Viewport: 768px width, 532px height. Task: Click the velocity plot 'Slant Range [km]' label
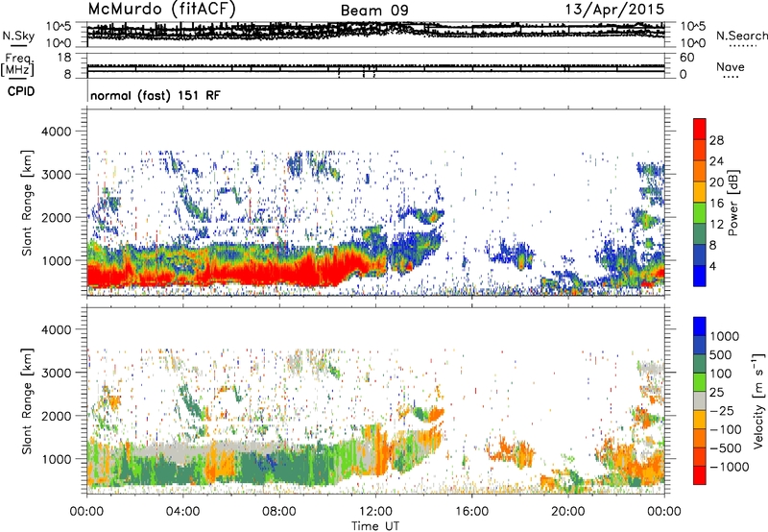coord(28,401)
